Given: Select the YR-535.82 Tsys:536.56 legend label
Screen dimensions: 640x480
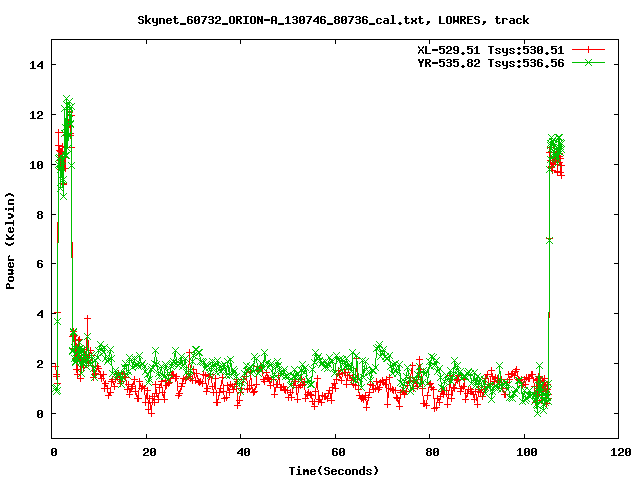Looking at the screenshot, I should 490,63.
